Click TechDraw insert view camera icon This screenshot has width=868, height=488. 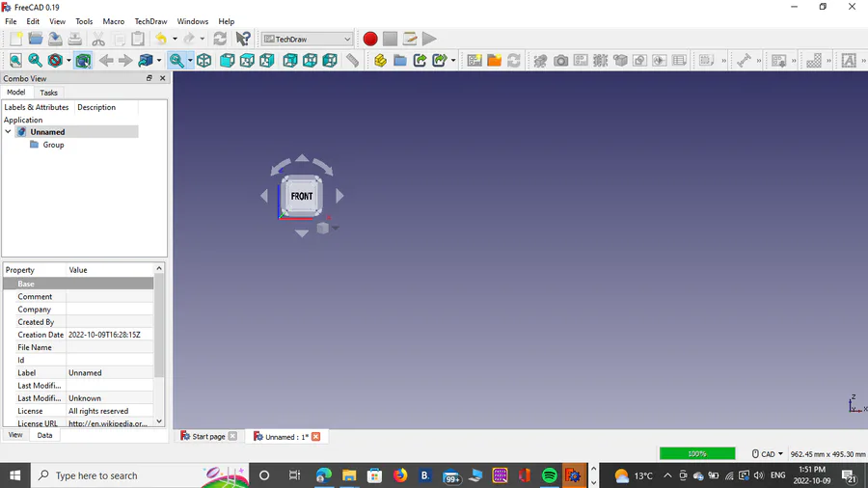(x=560, y=61)
